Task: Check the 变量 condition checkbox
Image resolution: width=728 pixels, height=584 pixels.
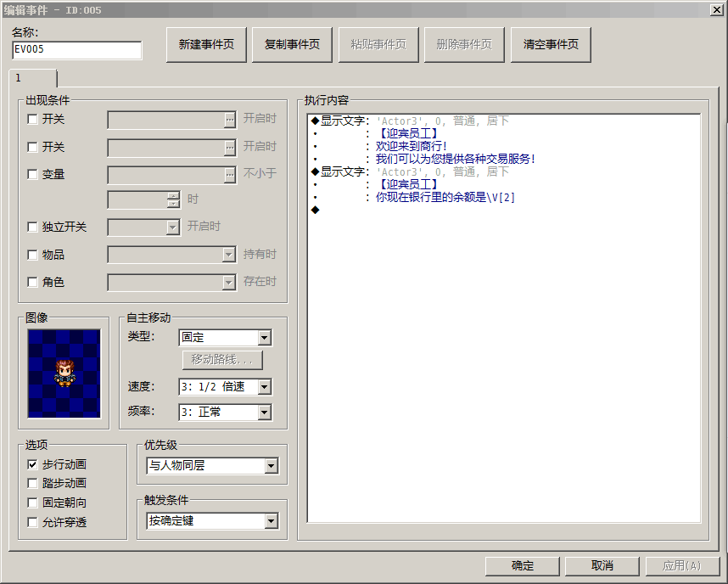Action: (32, 174)
